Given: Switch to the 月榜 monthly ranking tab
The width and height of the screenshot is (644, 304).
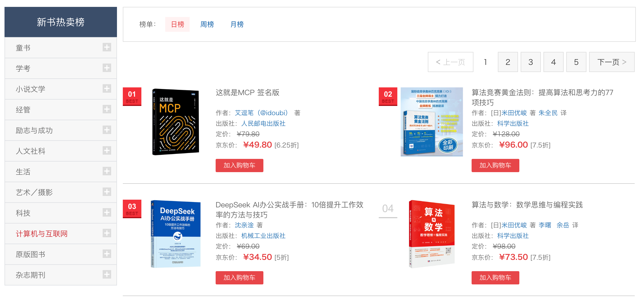Looking at the screenshot, I should (237, 24).
